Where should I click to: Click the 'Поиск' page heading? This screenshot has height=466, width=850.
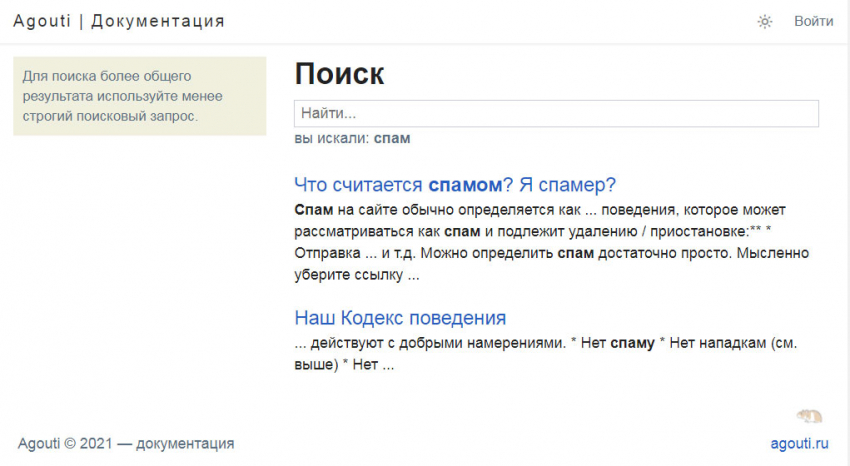pos(339,74)
